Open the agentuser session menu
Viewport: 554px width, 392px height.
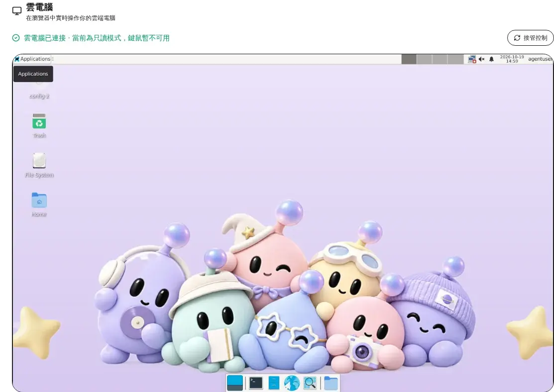[x=540, y=59]
